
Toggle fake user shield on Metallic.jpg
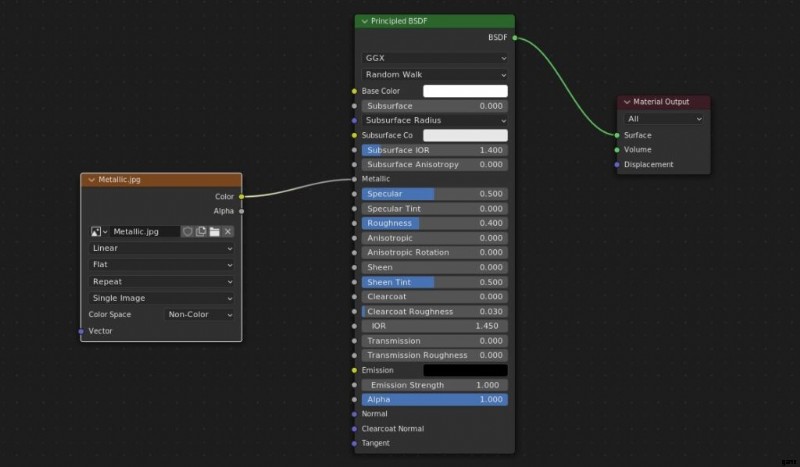click(187, 232)
